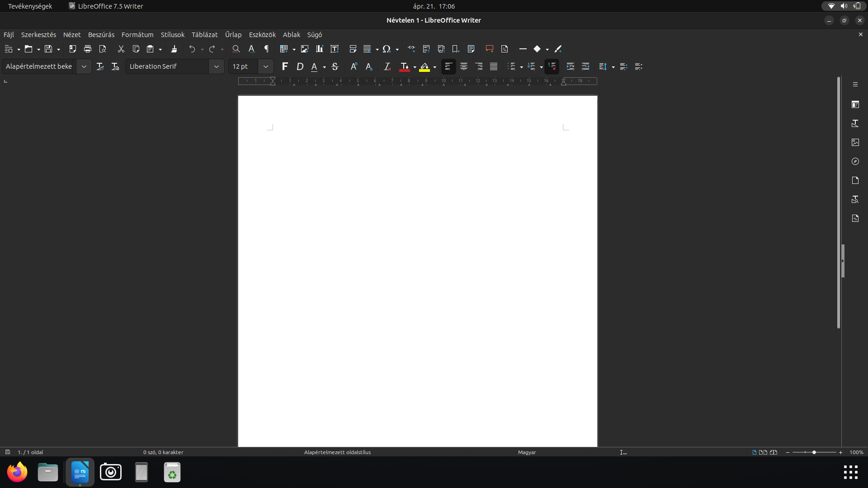Open the Paste options dropdown arrow
The width and height of the screenshot is (868, 488).
click(160, 49)
